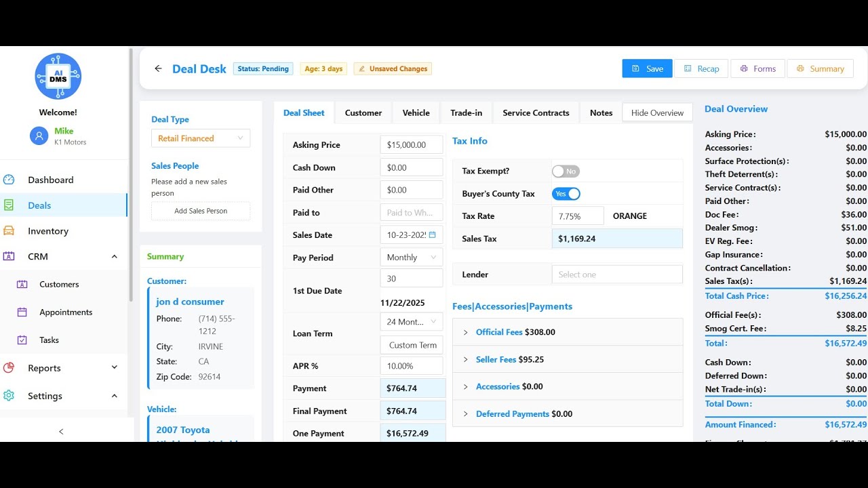Open the Loan Term 24 Months dropdown
The width and height of the screenshot is (868, 488).
click(412, 322)
